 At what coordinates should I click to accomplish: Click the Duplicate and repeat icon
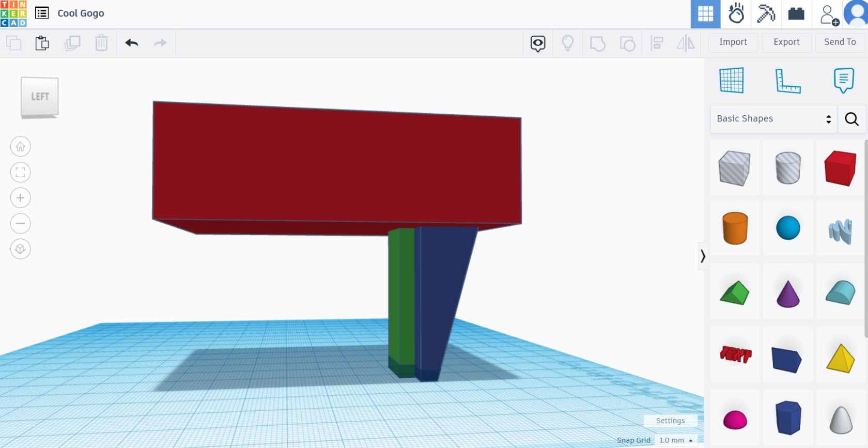point(72,43)
